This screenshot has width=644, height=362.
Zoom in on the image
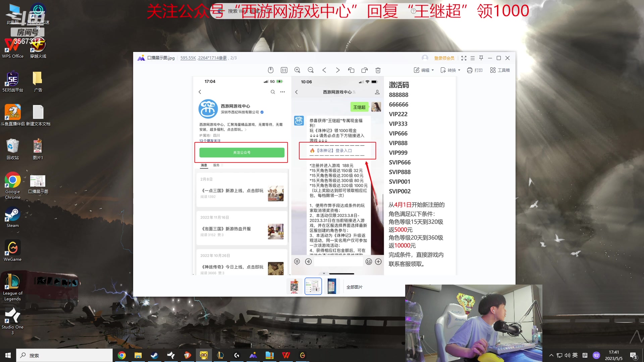pos(297,70)
